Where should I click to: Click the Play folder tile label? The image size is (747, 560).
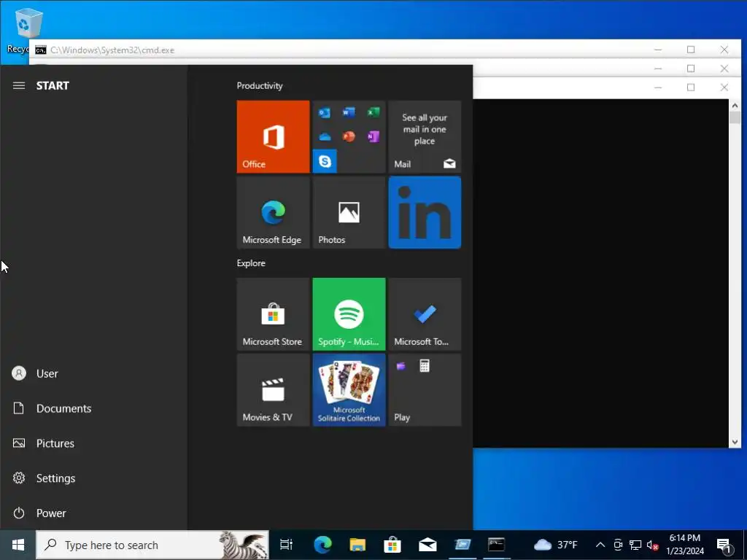pos(402,418)
